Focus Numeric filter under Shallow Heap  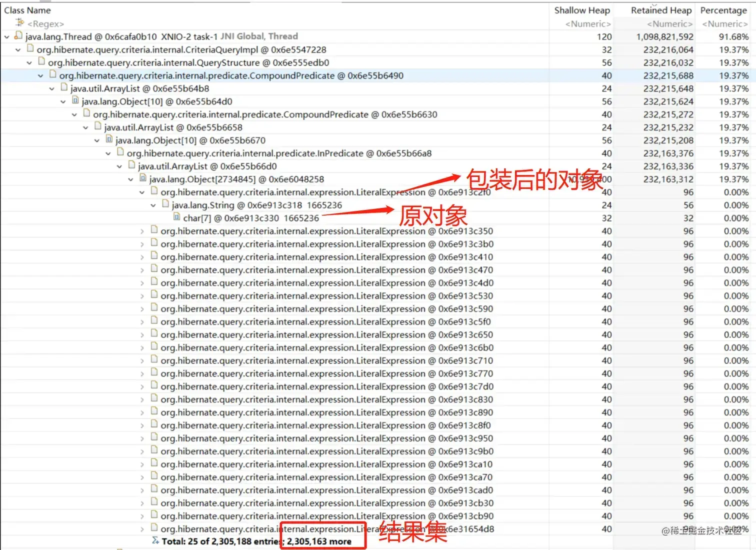tap(588, 23)
